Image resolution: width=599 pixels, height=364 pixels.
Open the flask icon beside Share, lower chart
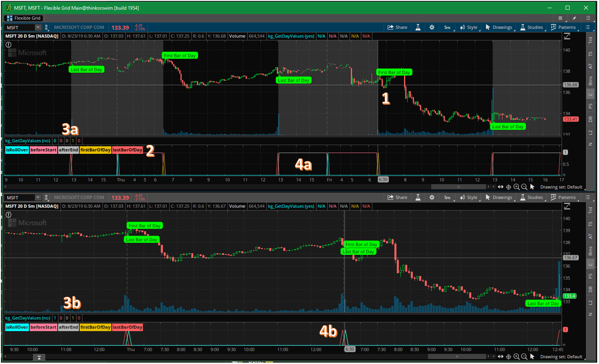click(x=418, y=198)
